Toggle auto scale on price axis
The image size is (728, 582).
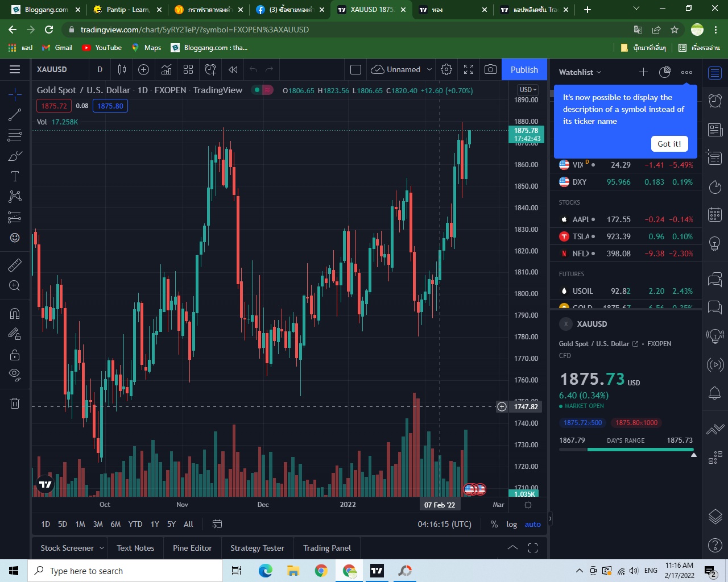tap(533, 524)
